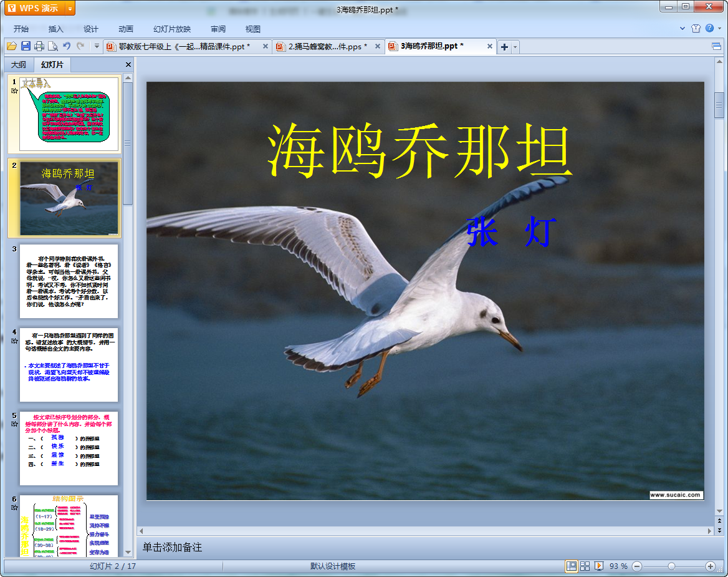
Task: Save the presentation with the floppy disk icon
Action: (x=26, y=46)
